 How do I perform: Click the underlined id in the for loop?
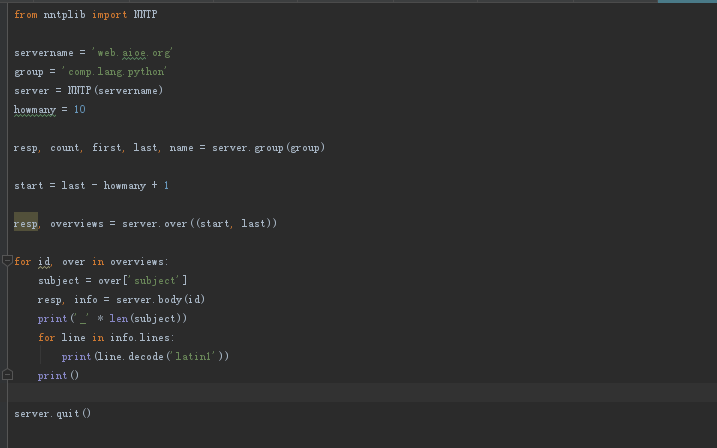click(x=44, y=262)
